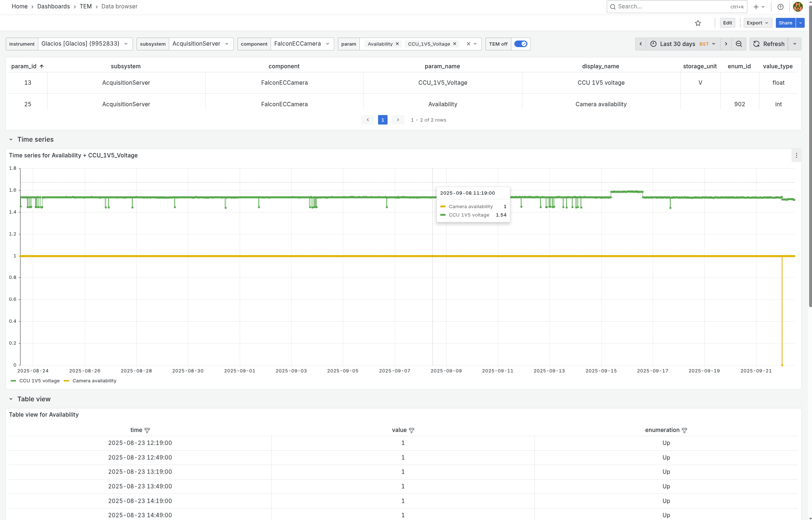Collapse the Time series section

pyautogui.click(x=11, y=139)
